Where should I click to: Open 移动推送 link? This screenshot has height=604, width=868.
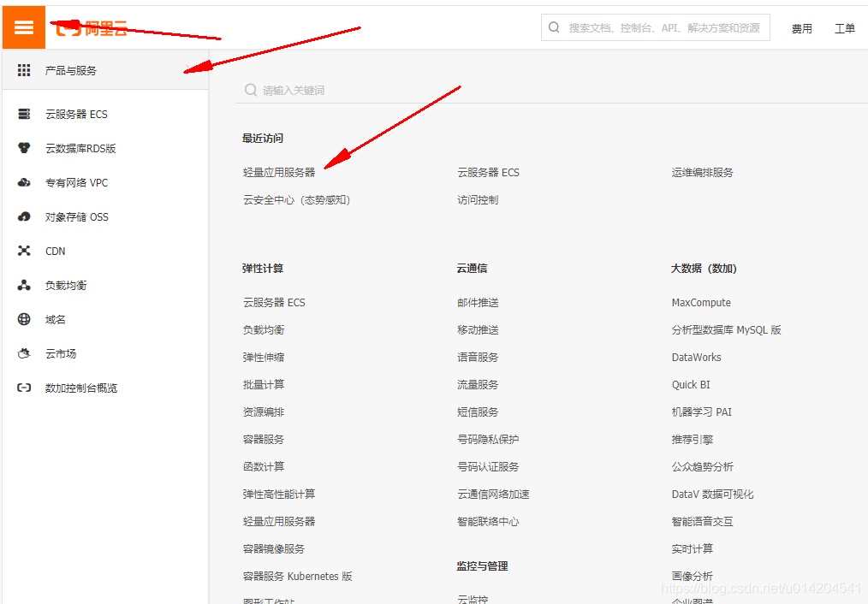[x=478, y=329]
